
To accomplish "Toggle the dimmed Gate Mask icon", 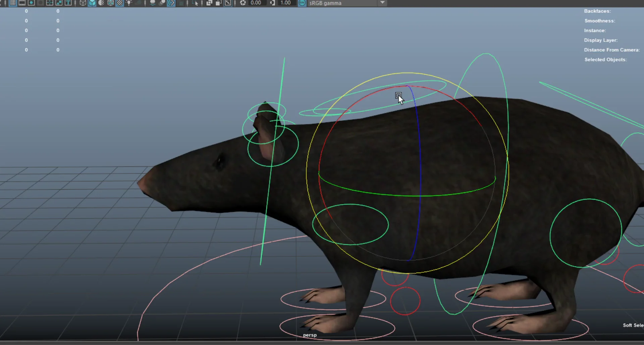I will pos(40,3).
